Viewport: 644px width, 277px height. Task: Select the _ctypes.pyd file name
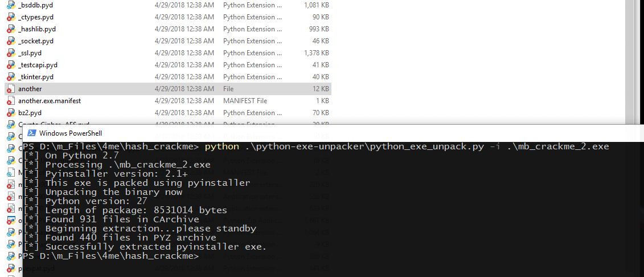tap(36, 17)
